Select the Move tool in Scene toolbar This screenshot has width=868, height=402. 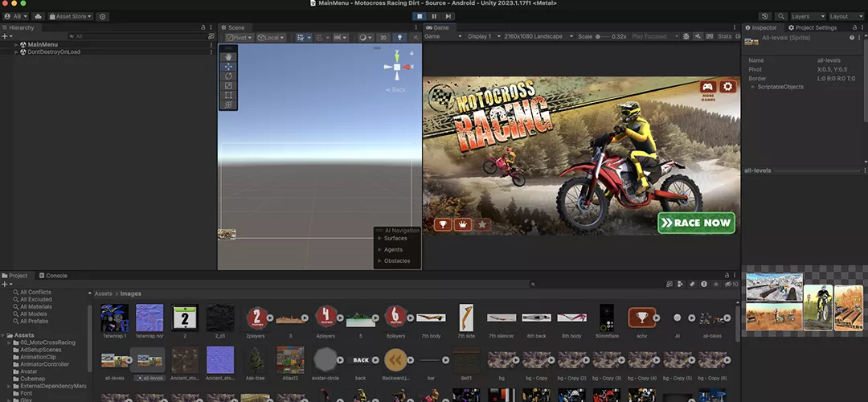click(x=228, y=67)
